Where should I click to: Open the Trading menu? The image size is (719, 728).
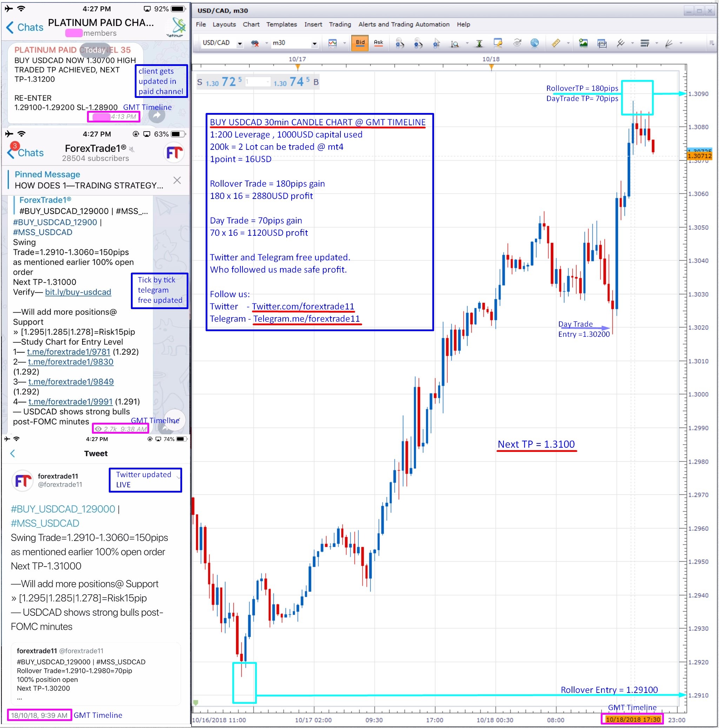(340, 25)
